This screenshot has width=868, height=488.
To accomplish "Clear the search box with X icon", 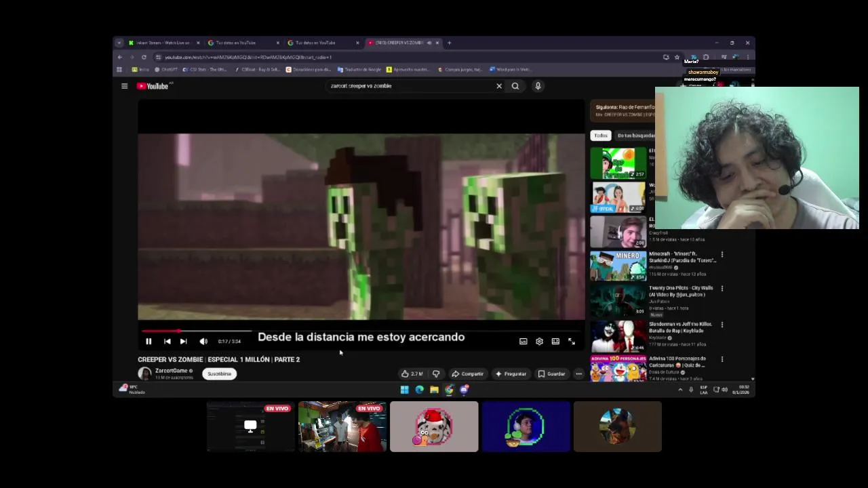I will click(499, 86).
